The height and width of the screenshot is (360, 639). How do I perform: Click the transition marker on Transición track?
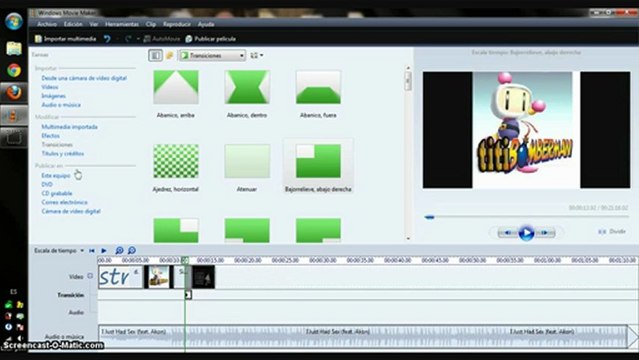(188, 295)
